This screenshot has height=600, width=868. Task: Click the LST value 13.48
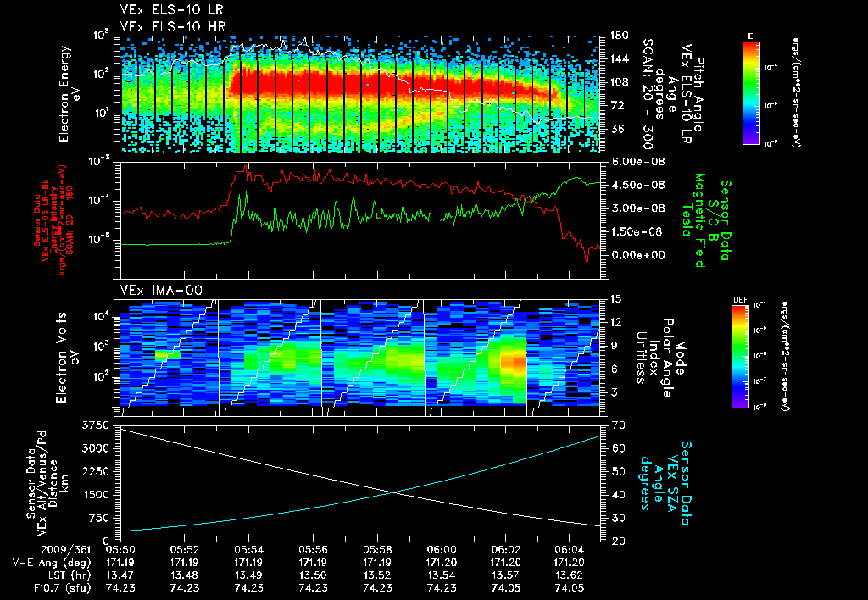click(184, 575)
